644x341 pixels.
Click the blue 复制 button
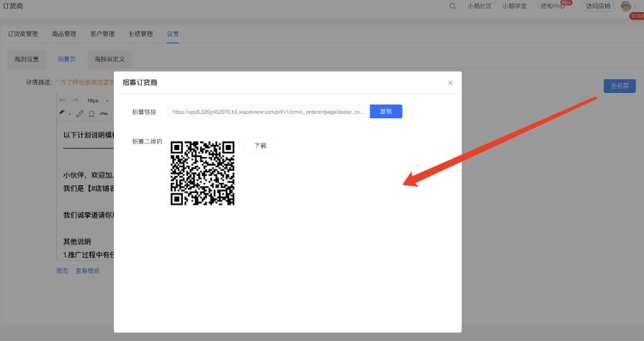pos(386,111)
